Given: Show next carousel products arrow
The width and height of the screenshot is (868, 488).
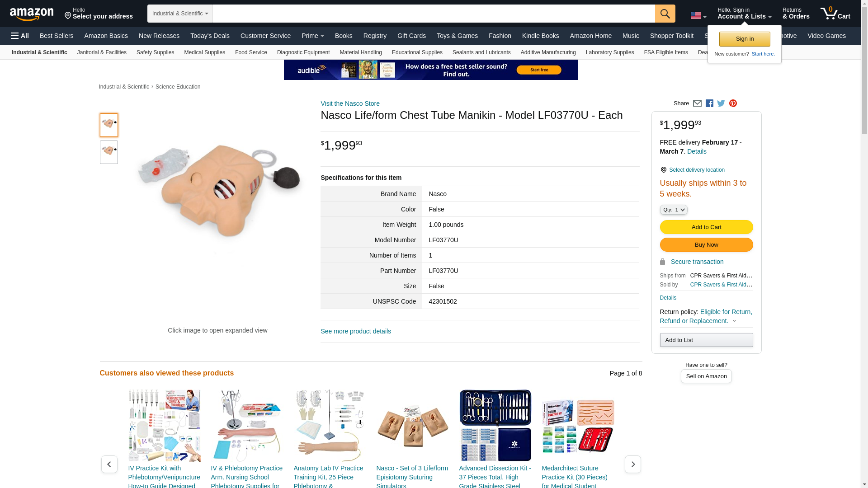Looking at the screenshot, I should pos(632,464).
